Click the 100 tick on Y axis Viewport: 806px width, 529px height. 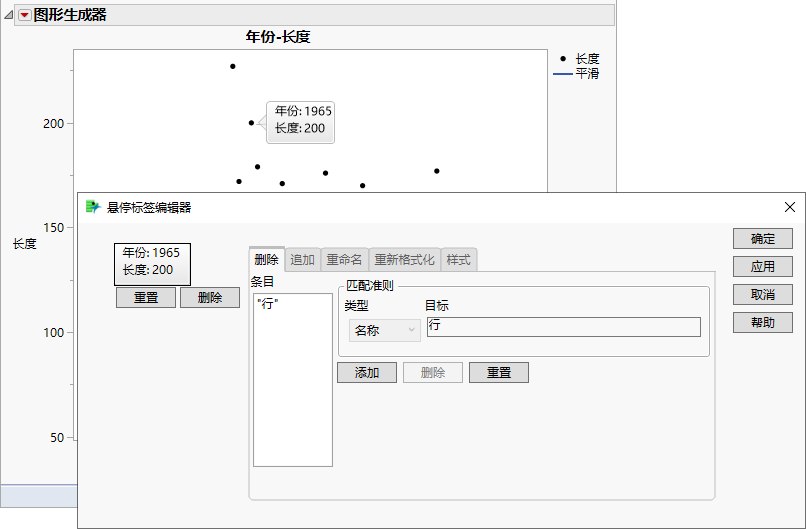tap(53, 333)
